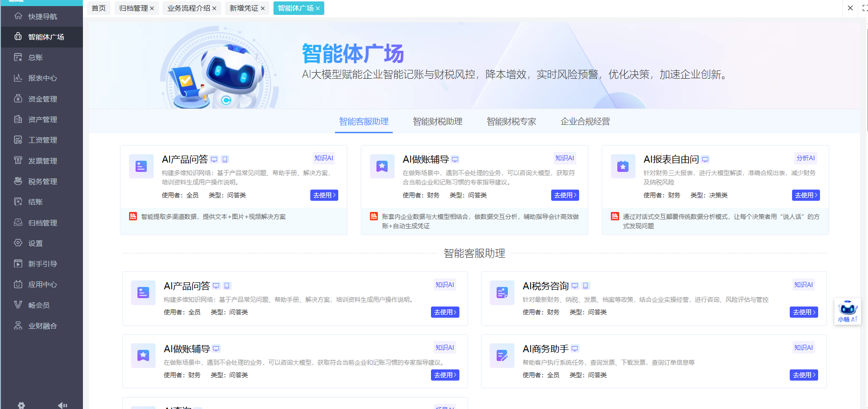Open 应用中心 in the sidebar

tap(42, 284)
